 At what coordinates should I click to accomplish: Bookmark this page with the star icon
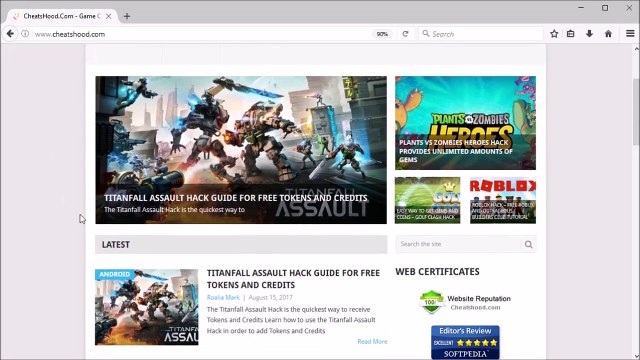tap(554, 34)
